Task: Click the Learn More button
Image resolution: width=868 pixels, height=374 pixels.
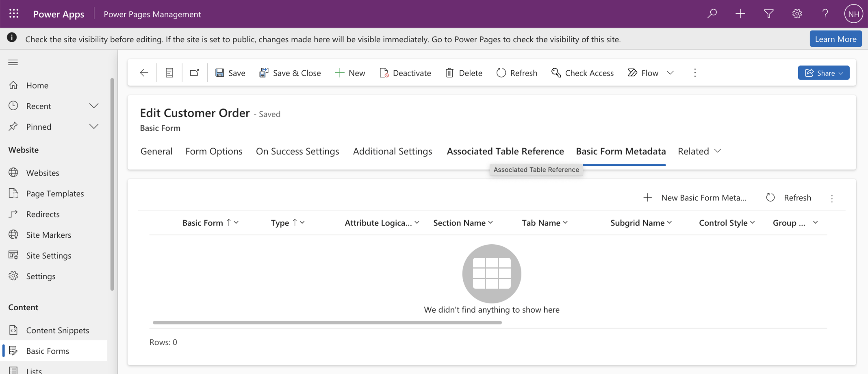Action: pyautogui.click(x=835, y=39)
